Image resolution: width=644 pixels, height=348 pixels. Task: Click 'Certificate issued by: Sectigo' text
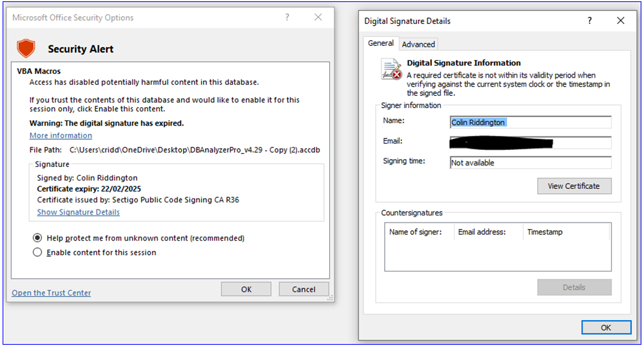pyautogui.click(x=138, y=200)
